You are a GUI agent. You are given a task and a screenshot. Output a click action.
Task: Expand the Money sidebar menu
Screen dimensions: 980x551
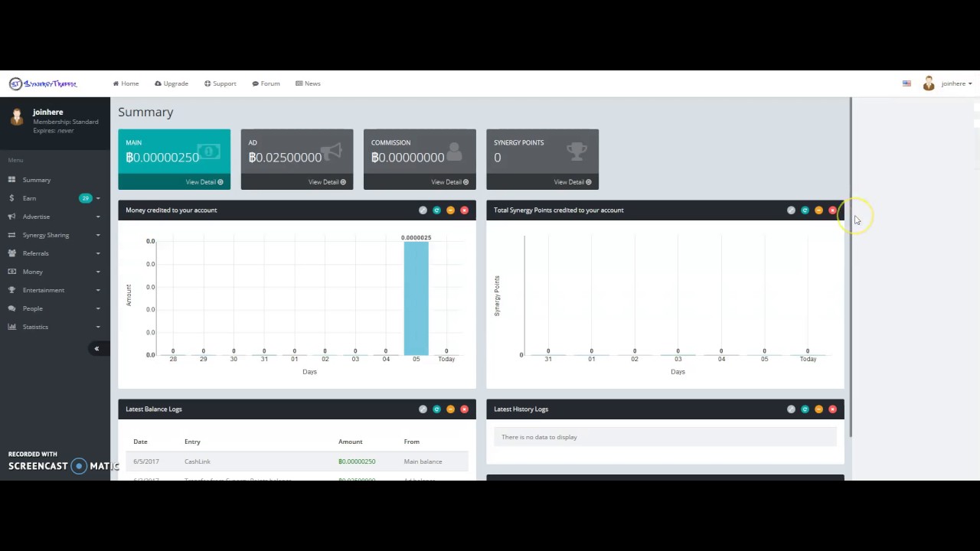click(x=55, y=272)
